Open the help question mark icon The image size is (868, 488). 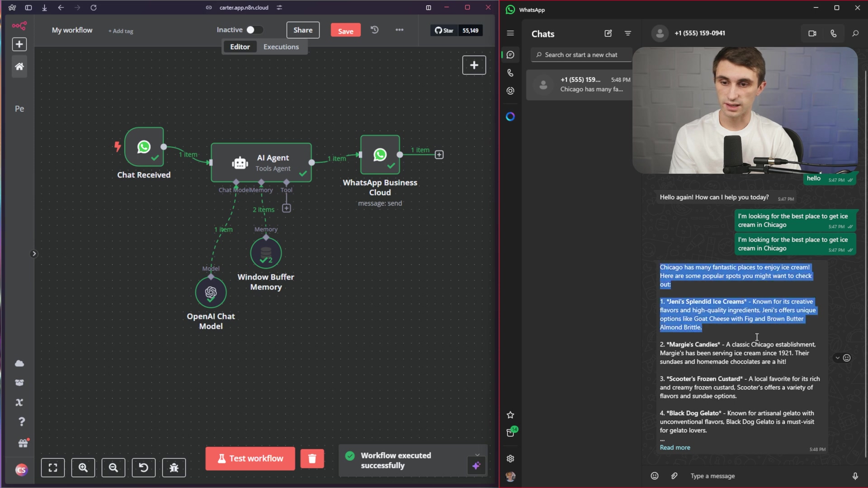point(21,422)
